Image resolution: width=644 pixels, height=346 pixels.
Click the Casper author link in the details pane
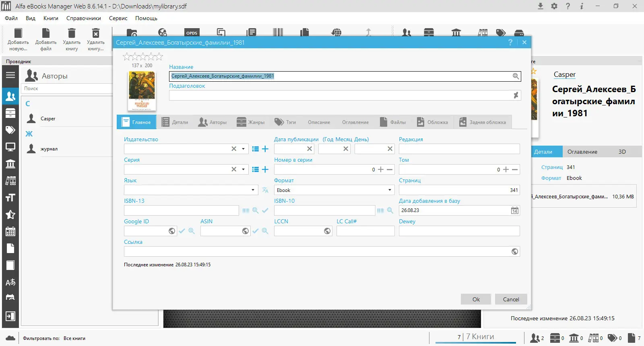(x=564, y=74)
